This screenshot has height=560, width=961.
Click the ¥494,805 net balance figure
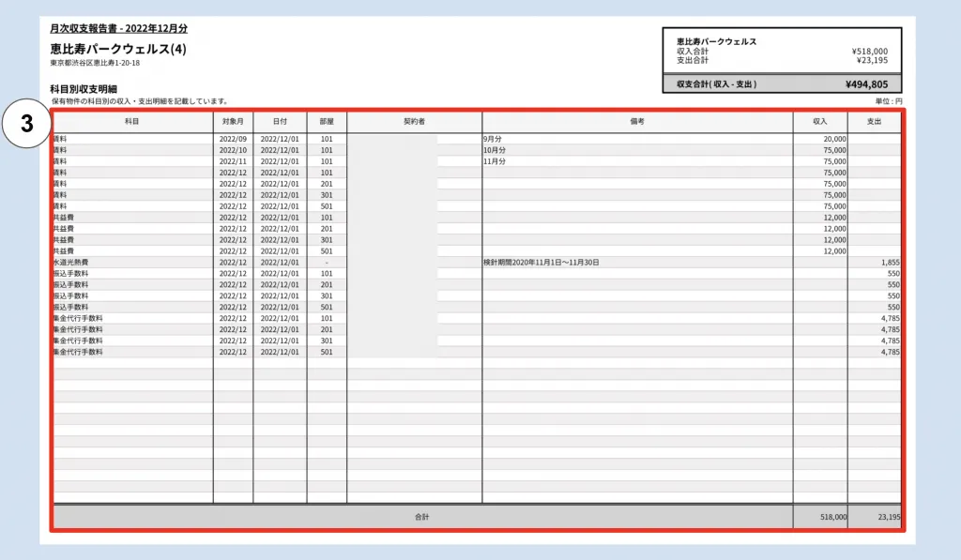click(866, 84)
